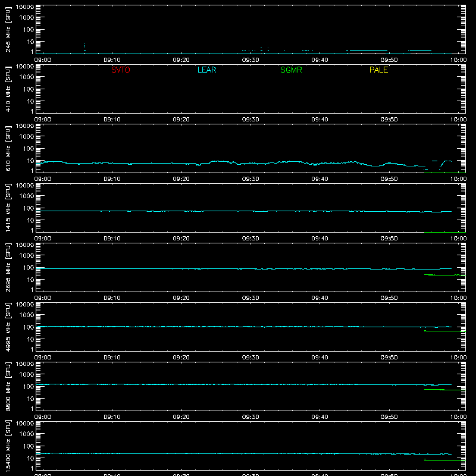Image resolution: width=476 pixels, height=476 pixels.
Task: Click the 09:20 tick under the 410 MHz panel
Action: pos(181,120)
